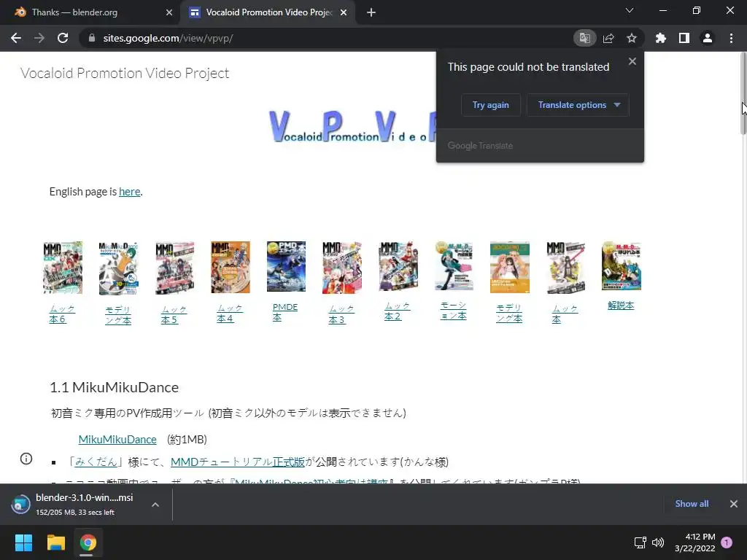Open the clock showing 4:12 PM
Image resolution: width=747 pixels, height=560 pixels.
(x=695, y=542)
